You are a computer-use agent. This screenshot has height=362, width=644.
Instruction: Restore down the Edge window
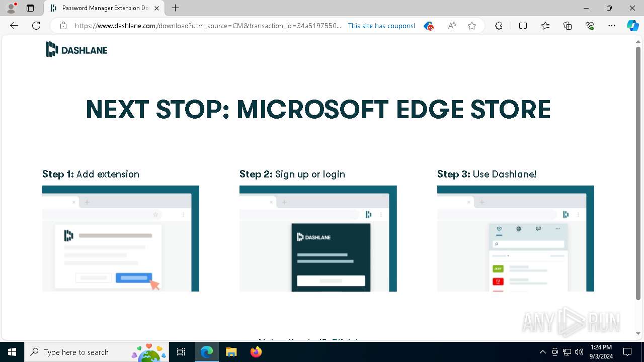pos(609,8)
